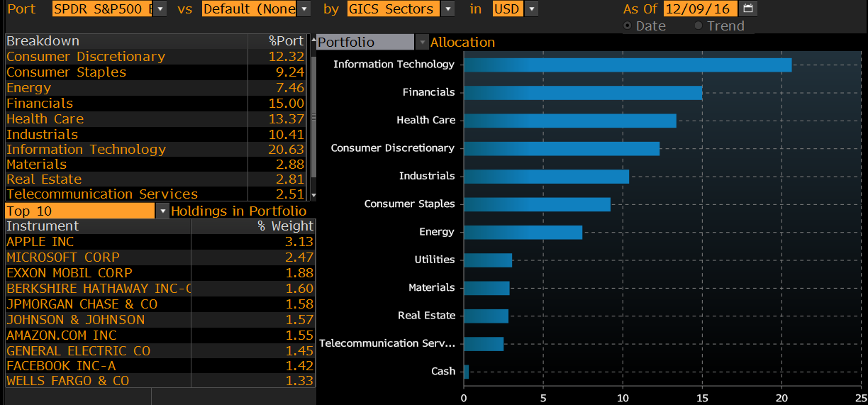Open the GICS Sectors classification dropdown arrow
The height and width of the screenshot is (405, 868).
tap(447, 9)
